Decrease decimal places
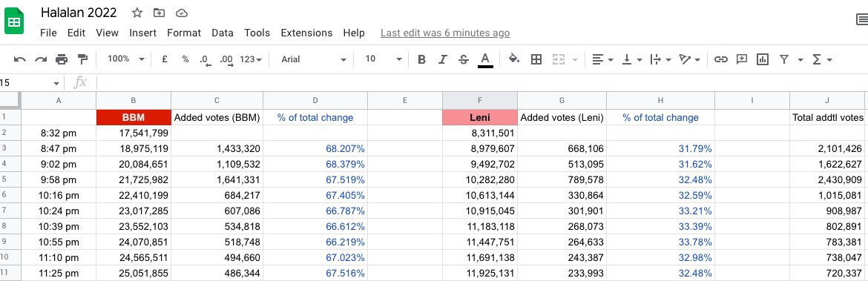The image size is (868, 281). pos(205,59)
